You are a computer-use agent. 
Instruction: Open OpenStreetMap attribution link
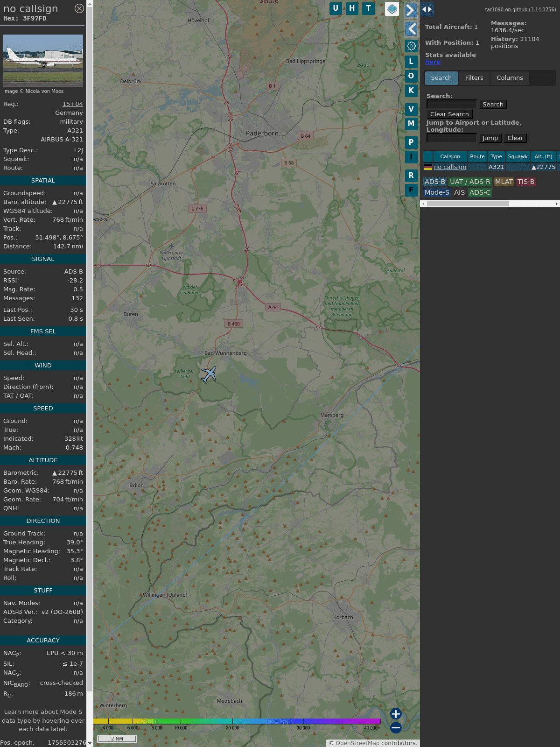357,743
